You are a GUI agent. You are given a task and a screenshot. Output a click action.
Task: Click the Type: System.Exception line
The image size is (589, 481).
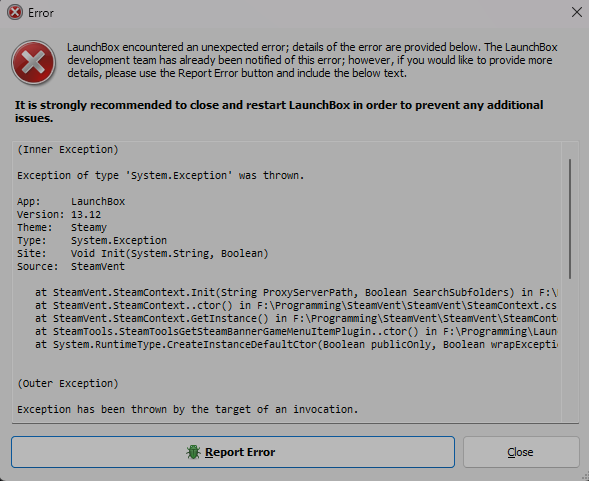click(x=92, y=240)
